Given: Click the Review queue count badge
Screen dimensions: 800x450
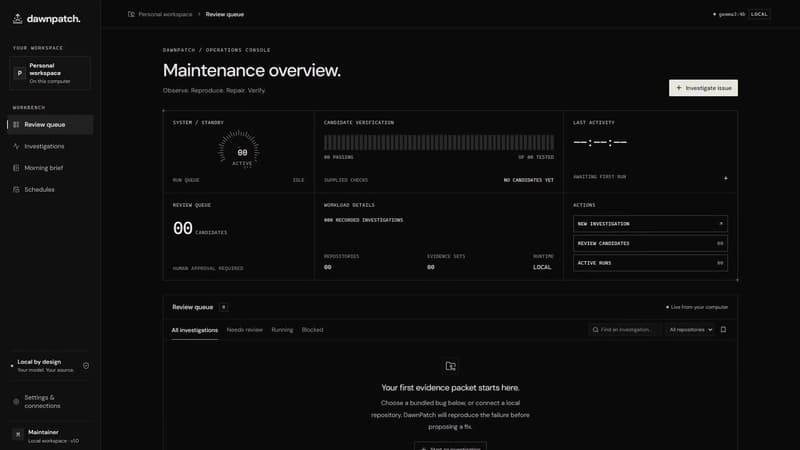Looking at the screenshot, I should (223, 307).
